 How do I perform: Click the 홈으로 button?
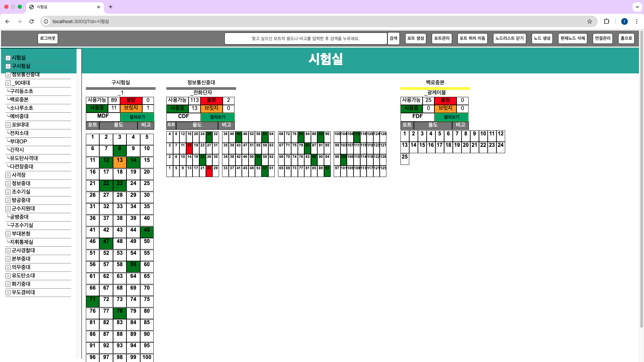pos(626,39)
